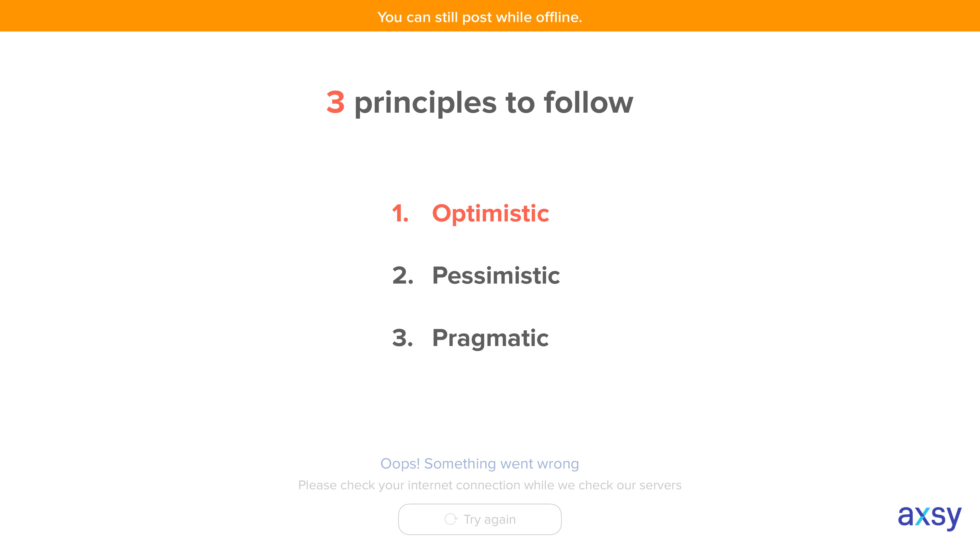Click the 'Please check your internet connection' text
The height and width of the screenshot is (551, 980).
409,486
